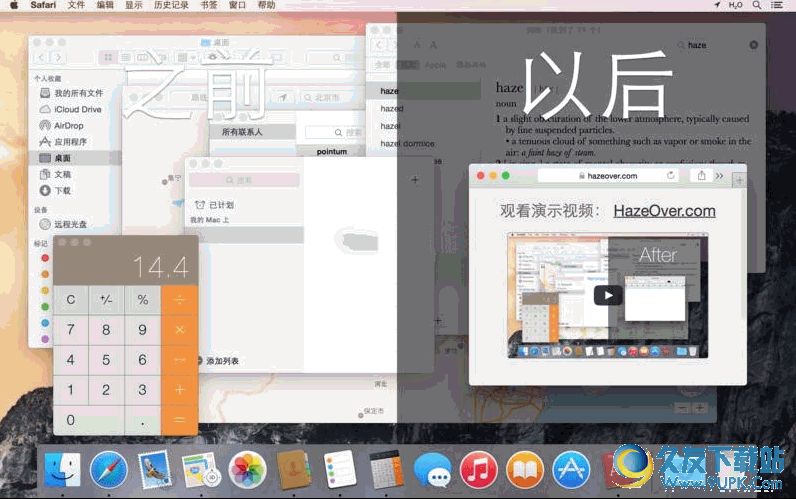Open the 历史记录 menu
This screenshot has height=499, width=796.
[x=171, y=5]
